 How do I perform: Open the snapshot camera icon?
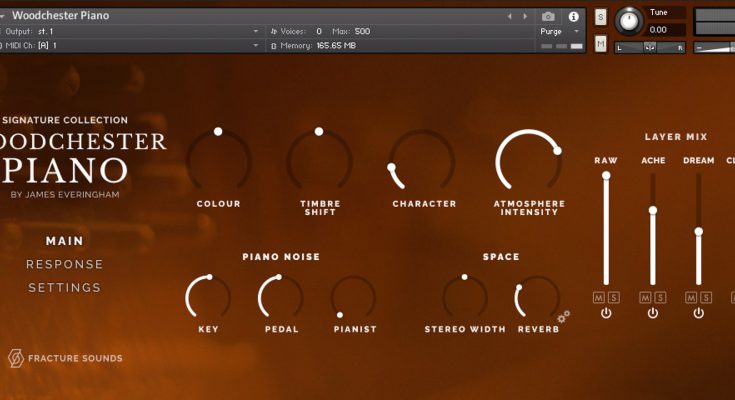(548, 16)
